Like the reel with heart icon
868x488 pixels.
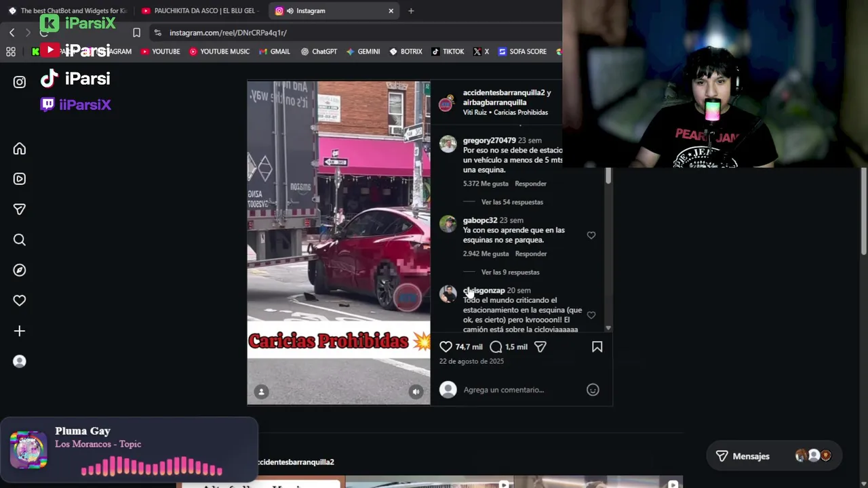click(x=446, y=346)
